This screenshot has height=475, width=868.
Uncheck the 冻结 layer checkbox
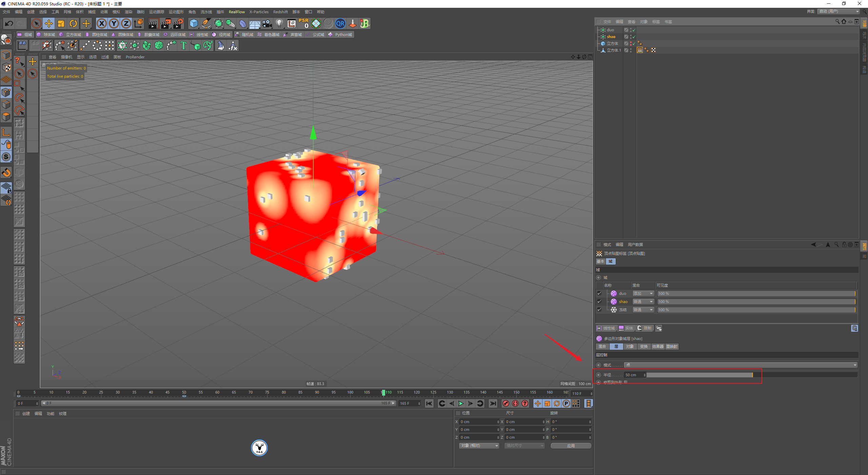click(x=599, y=310)
